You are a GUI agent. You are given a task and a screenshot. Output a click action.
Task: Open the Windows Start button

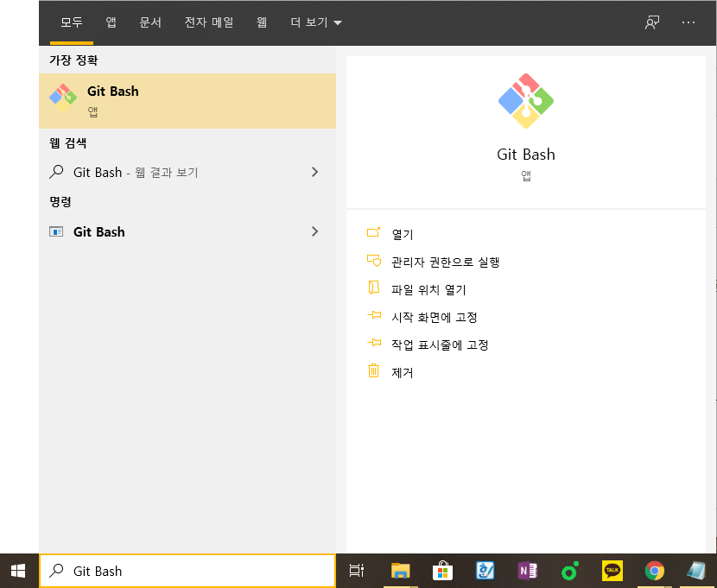(18, 571)
